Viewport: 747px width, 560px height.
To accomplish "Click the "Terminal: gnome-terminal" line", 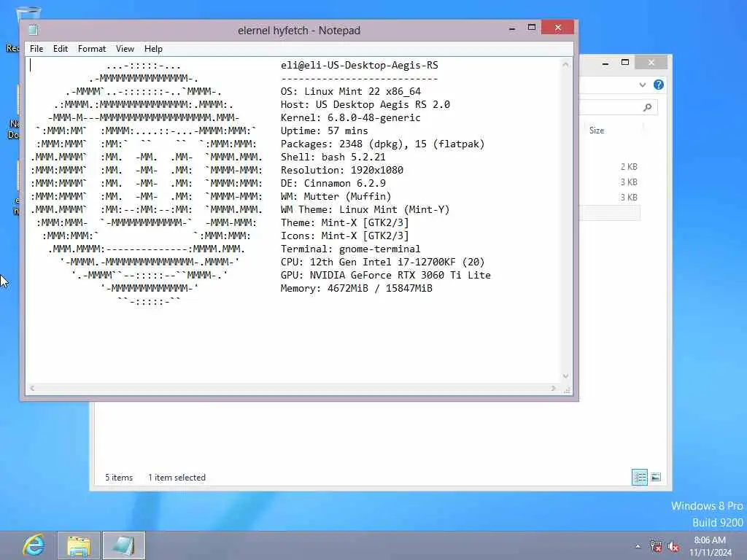I will point(351,249).
